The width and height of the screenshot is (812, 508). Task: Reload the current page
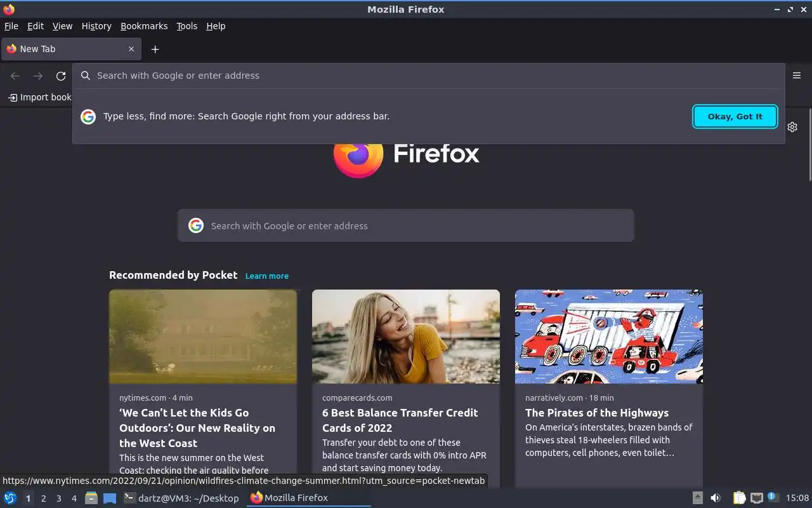click(61, 76)
